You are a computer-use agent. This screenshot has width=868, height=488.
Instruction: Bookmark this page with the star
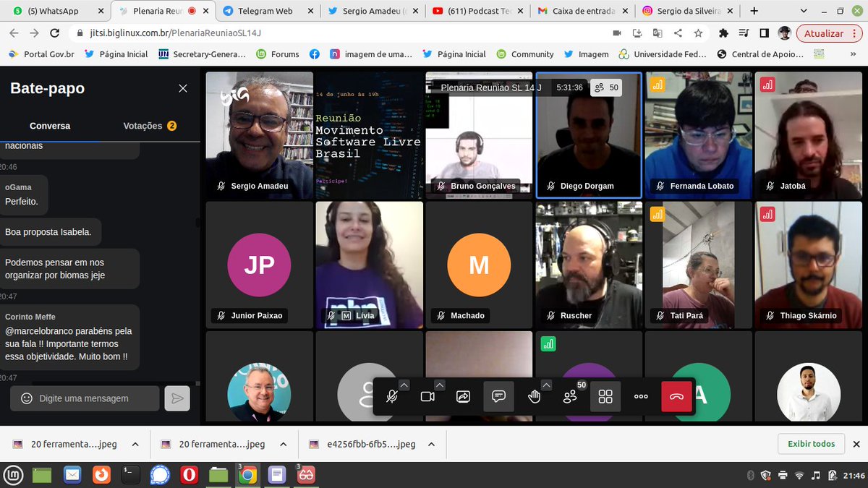(x=698, y=33)
